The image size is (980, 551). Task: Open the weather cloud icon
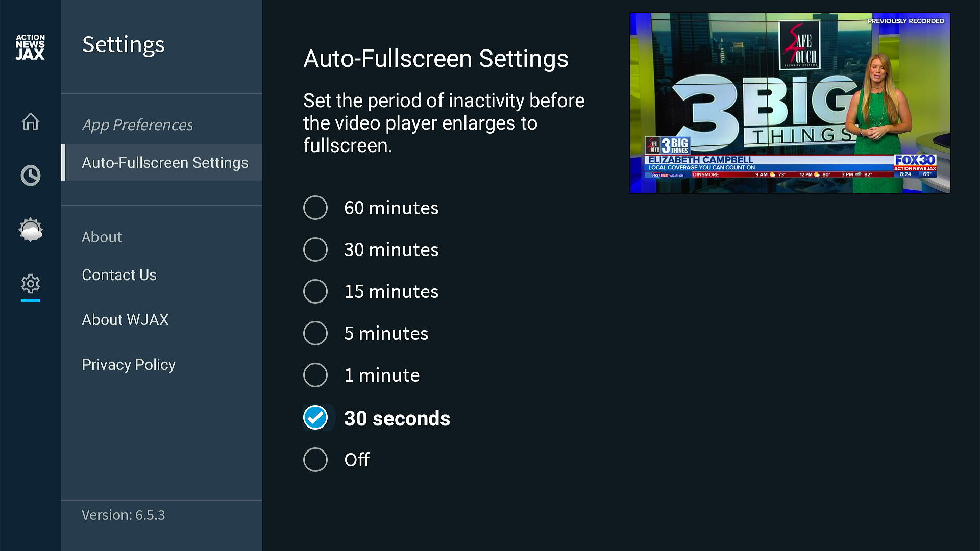[x=30, y=230]
